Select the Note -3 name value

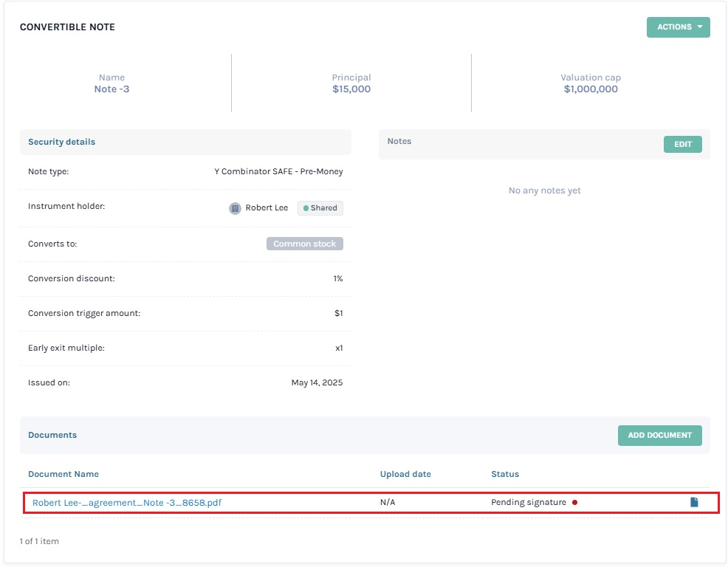111,89
